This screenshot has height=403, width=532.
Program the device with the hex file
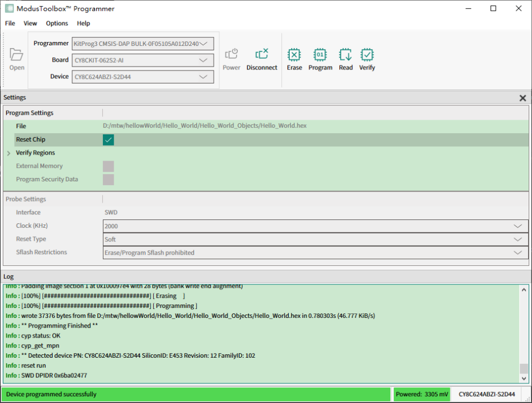321,59
